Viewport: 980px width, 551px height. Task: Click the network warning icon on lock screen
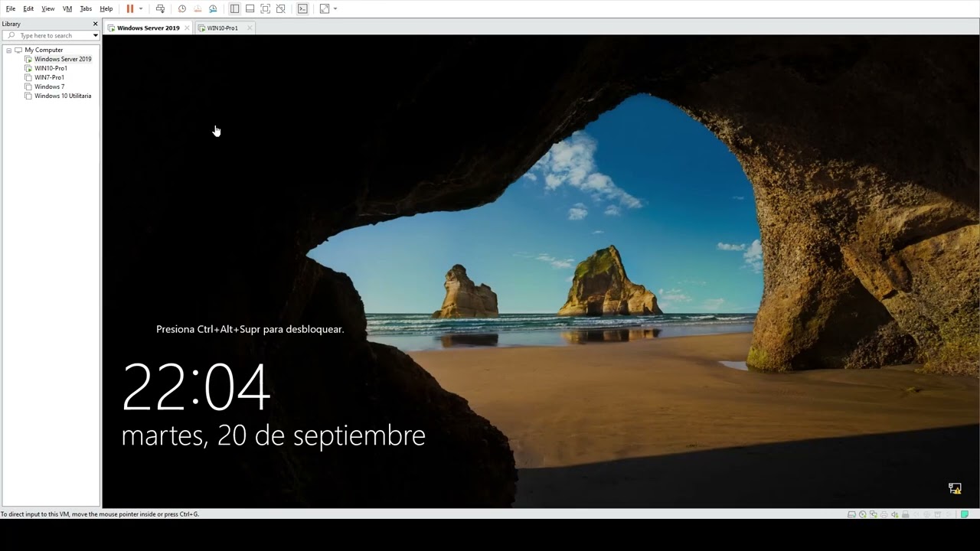(x=955, y=488)
